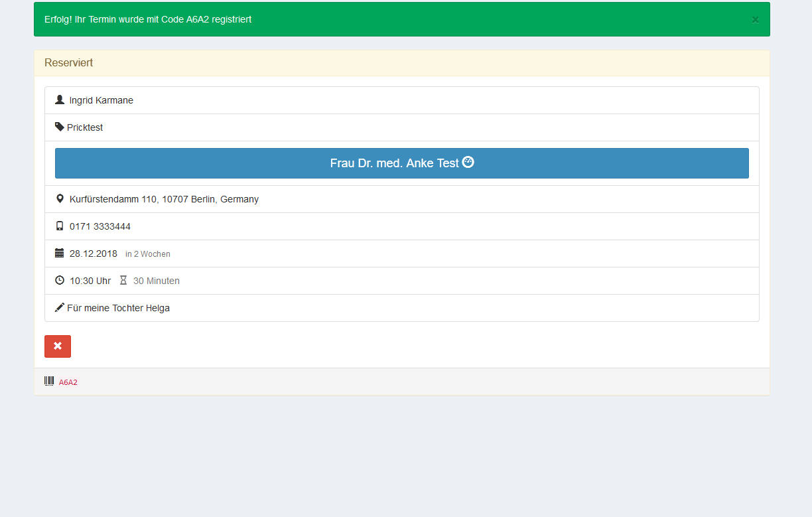Viewport: 812px width, 517px height.
Task: Click the pencil icon beside the note
Action: (x=60, y=308)
